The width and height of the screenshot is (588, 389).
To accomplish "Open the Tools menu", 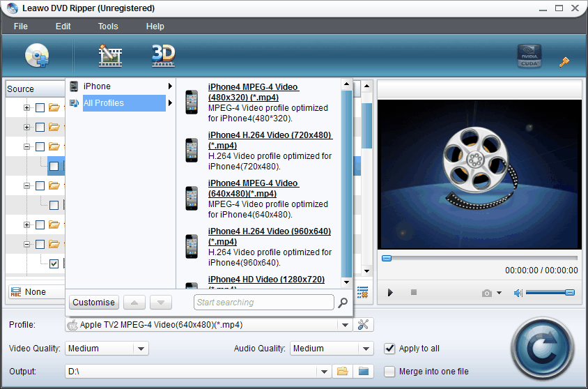I will [108, 26].
